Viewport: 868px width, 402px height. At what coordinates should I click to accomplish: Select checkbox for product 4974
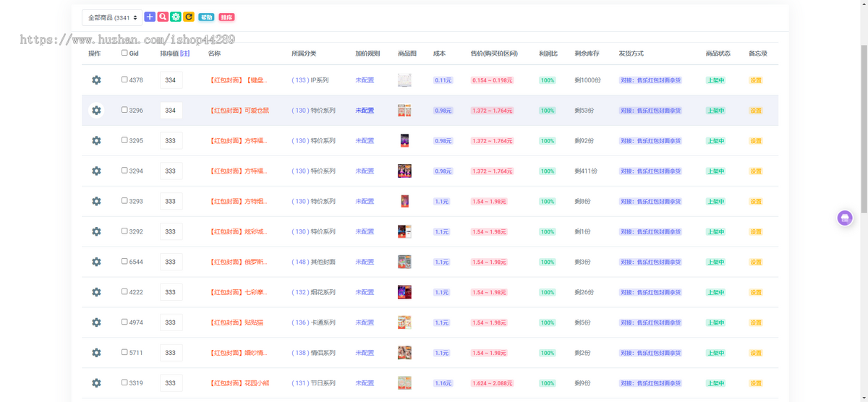coord(124,322)
